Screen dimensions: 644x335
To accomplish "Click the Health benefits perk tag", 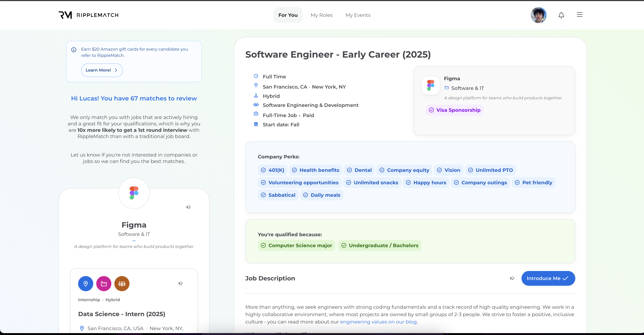I will click(x=316, y=170).
